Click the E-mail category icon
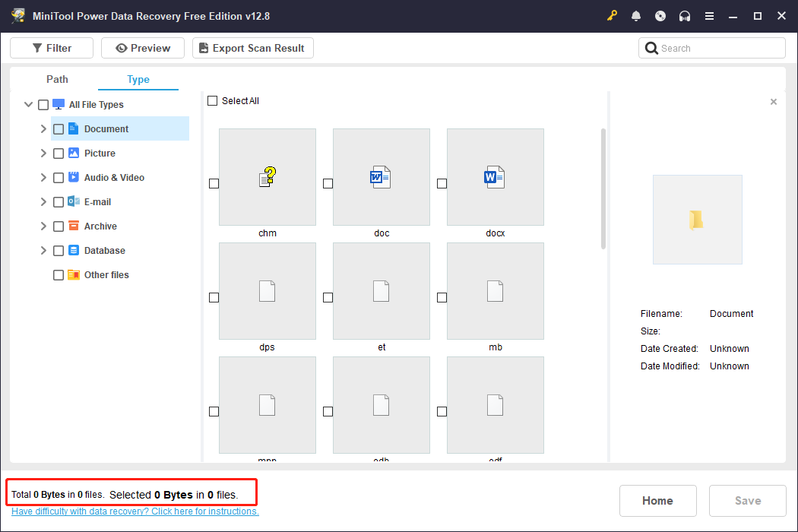The width and height of the screenshot is (798, 532). [74, 201]
